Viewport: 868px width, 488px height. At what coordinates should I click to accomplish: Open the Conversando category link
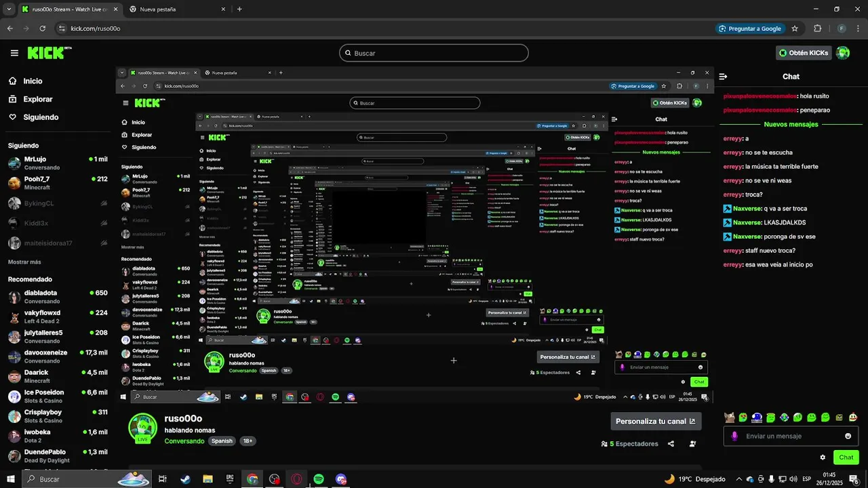pos(184,441)
